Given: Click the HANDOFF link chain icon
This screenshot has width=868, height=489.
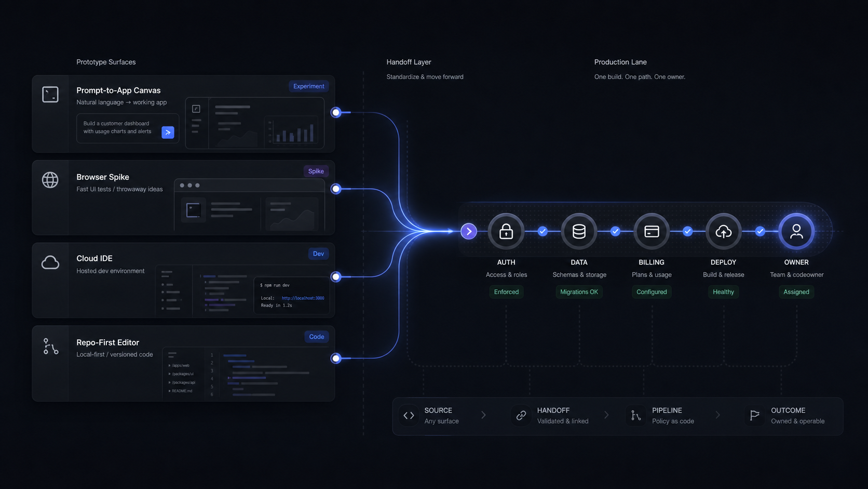Looking at the screenshot, I should 521,415.
